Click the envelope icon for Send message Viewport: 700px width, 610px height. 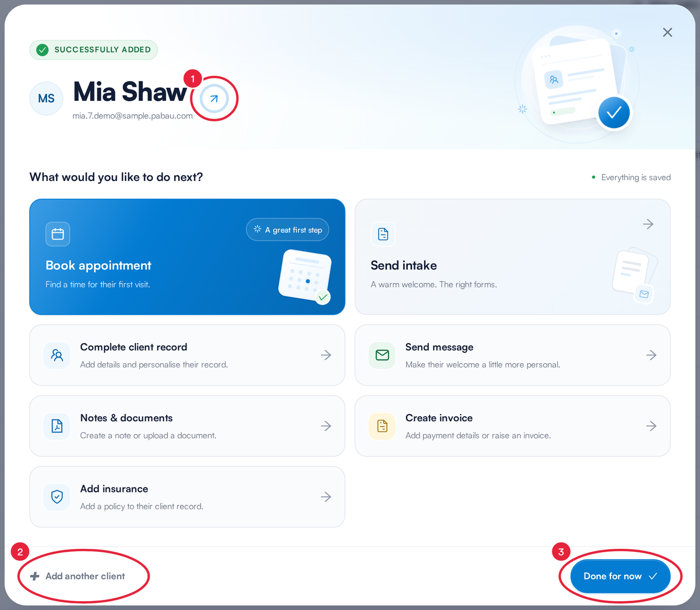tap(382, 355)
